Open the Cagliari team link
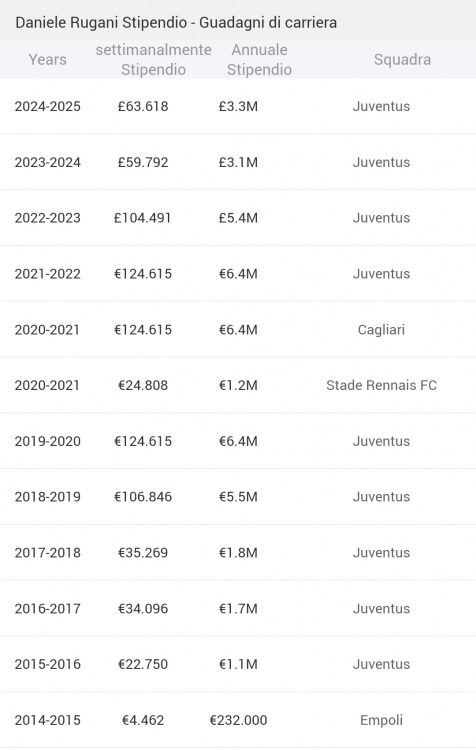 coord(381,330)
